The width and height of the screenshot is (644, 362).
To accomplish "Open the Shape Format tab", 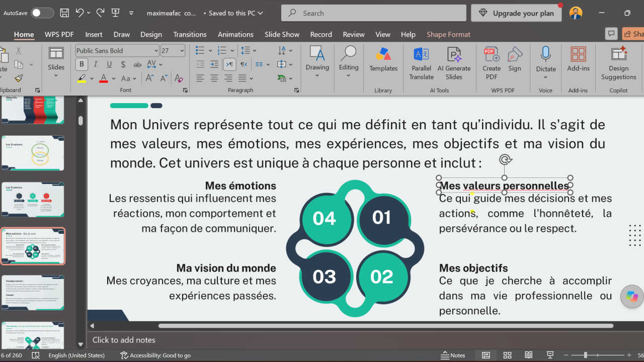I will coord(448,34).
